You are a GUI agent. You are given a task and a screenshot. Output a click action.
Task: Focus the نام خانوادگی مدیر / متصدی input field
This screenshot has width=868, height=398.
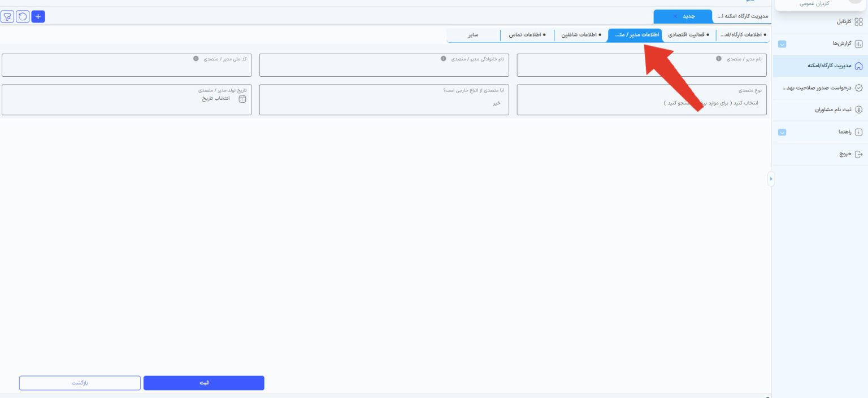(384, 65)
